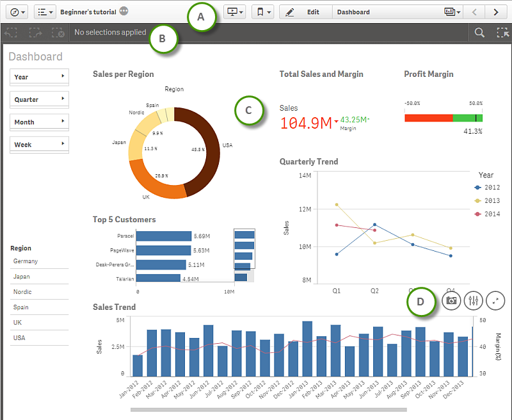The image size is (512, 420).
Task: Click the Edit button
Action: (305, 12)
